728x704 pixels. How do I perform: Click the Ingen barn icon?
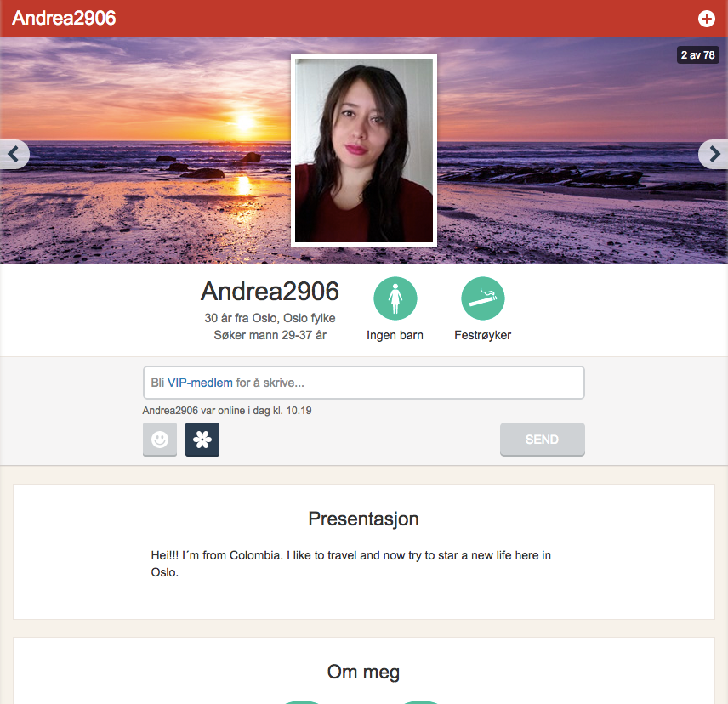coord(395,298)
